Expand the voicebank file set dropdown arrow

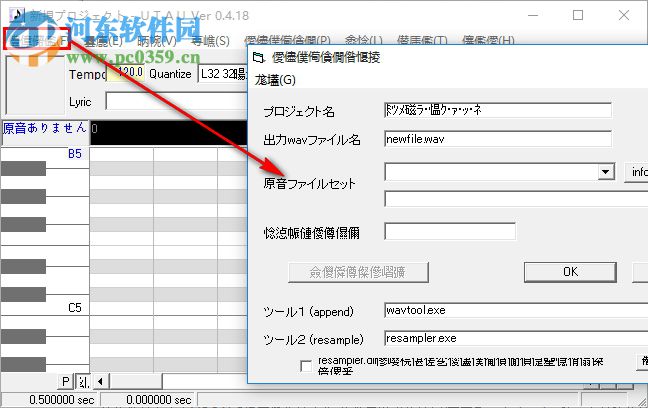coord(606,172)
